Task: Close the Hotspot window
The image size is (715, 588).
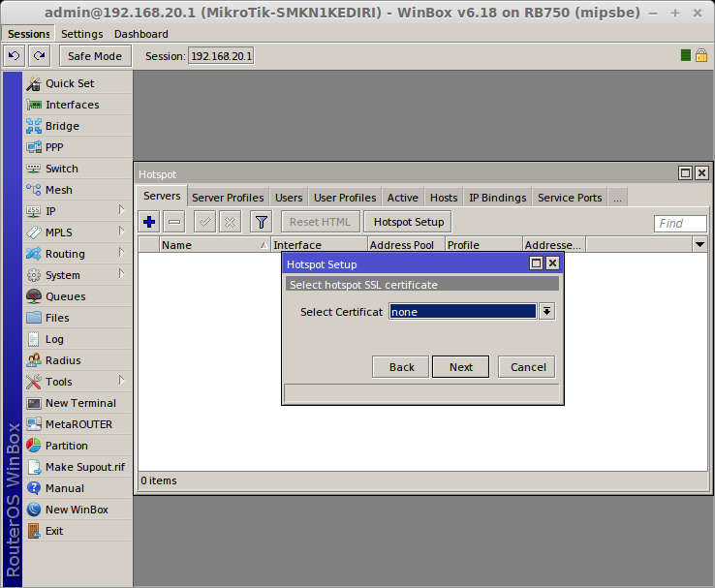Action: (x=701, y=173)
